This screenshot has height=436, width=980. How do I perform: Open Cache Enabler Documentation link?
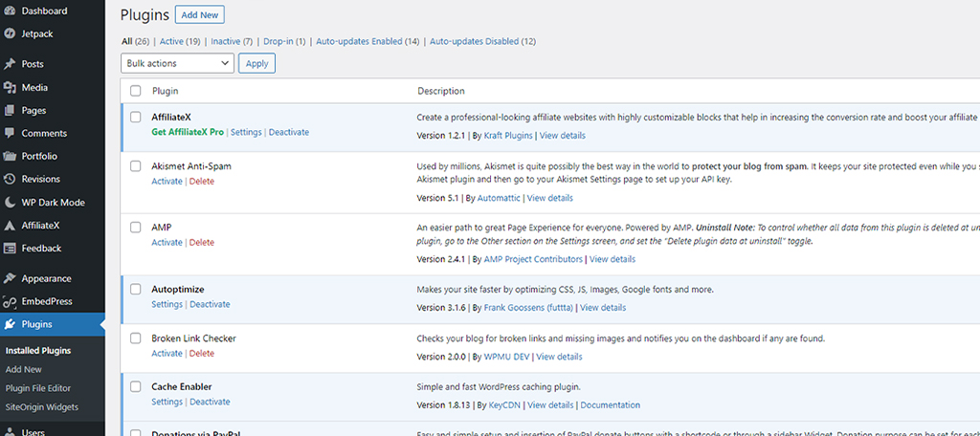tap(611, 404)
